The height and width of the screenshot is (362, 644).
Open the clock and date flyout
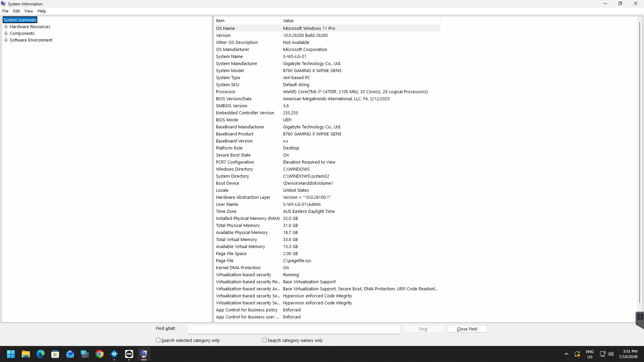point(628,354)
